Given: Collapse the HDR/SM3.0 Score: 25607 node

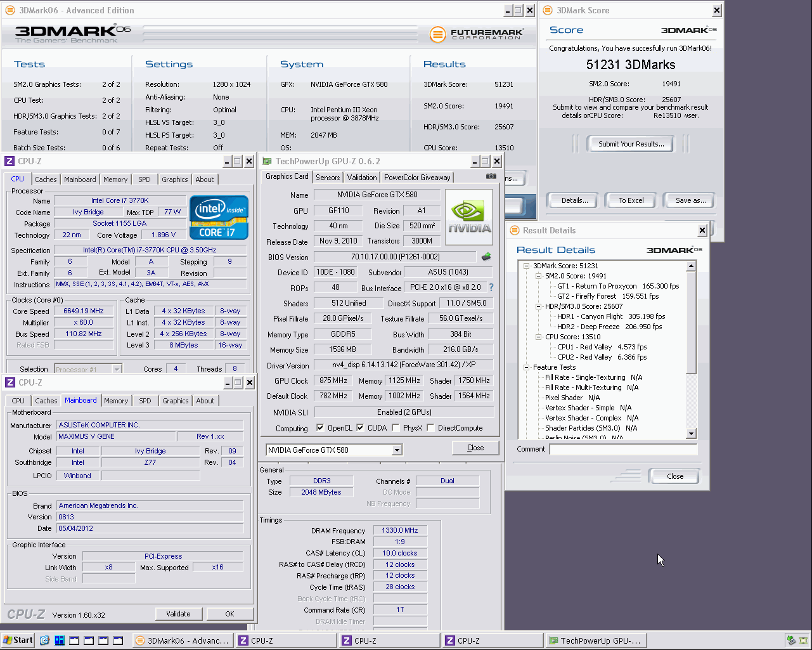Looking at the screenshot, I should tap(538, 306).
